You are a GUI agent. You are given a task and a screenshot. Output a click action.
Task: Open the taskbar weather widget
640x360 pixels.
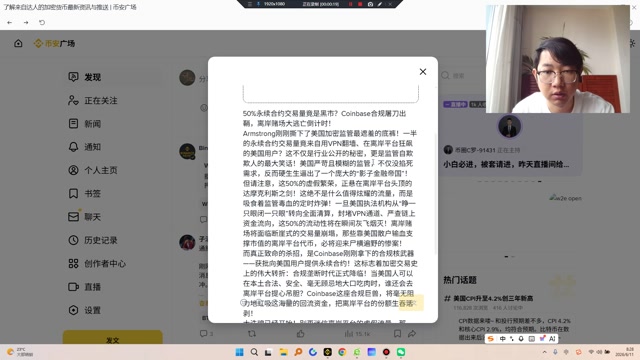click(x=20, y=352)
